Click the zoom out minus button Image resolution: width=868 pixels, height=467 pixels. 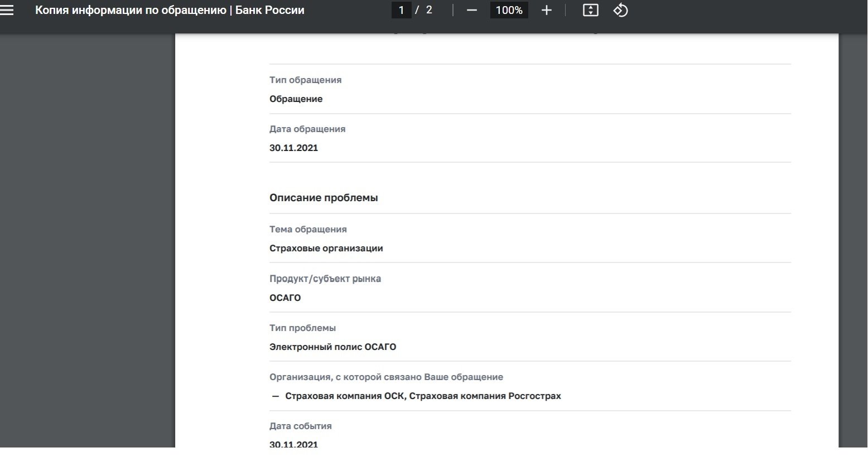(x=472, y=10)
